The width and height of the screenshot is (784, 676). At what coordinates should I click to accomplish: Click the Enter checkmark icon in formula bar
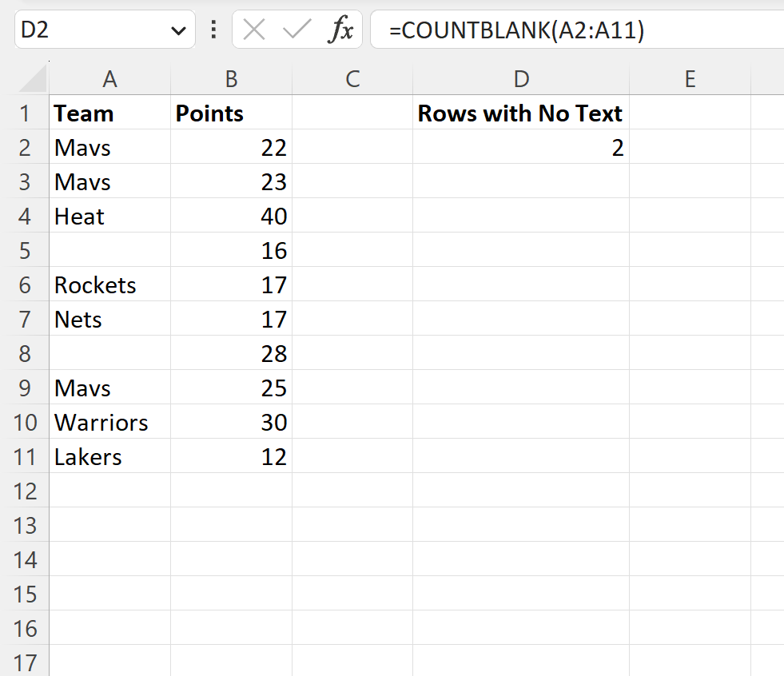click(x=296, y=30)
